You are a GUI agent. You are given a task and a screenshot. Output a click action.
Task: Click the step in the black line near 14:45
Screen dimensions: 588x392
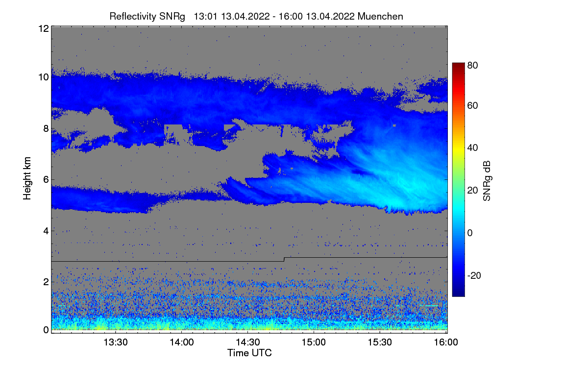(284, 259)
